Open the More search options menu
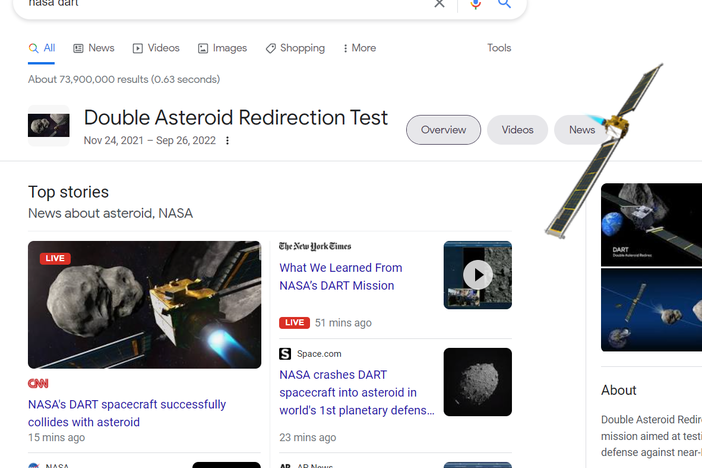 coord(360,48)
